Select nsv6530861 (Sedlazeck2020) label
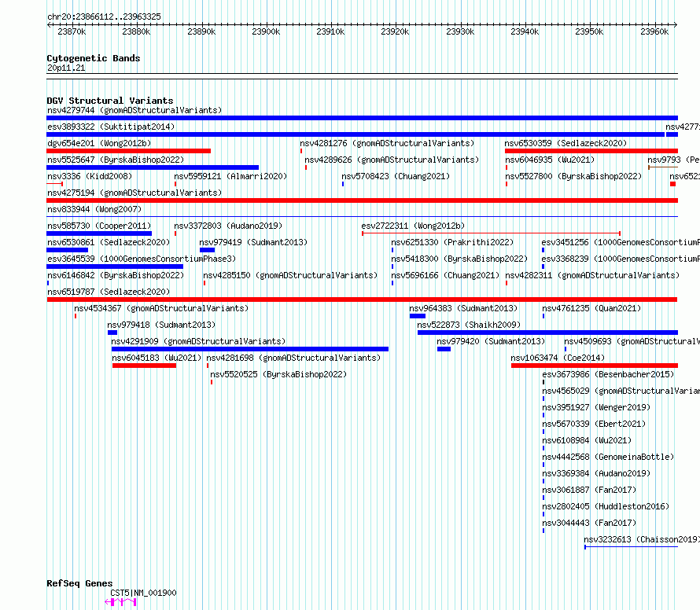Viewport: 700px width, 610px height. click(109, 242)
